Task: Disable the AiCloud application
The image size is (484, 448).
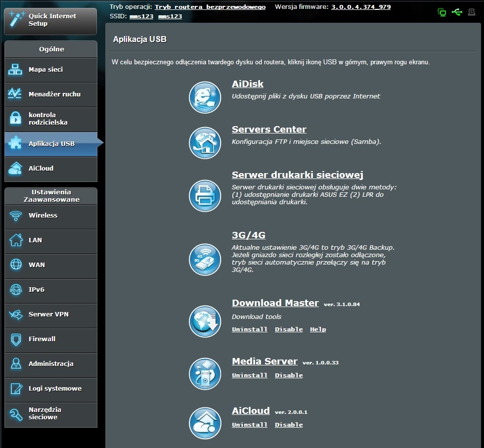Action: click(289, 425)
